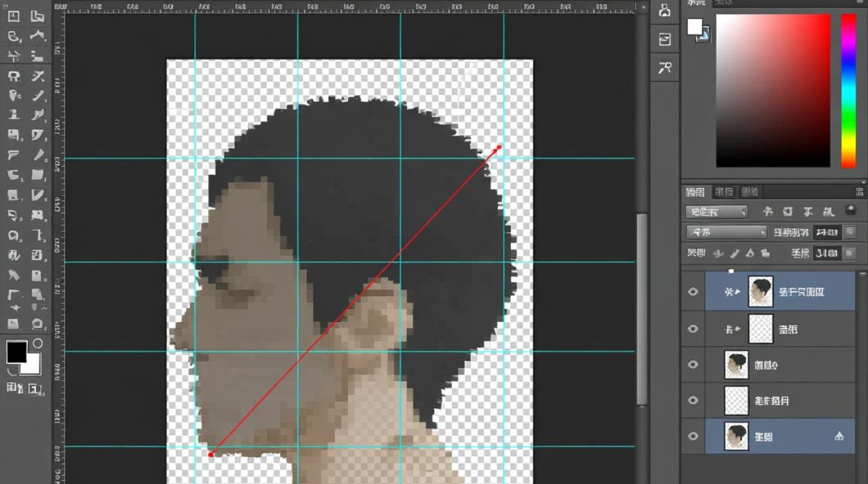This screenshot has height=484, width=868.
Task: Click the head thumbnail of the third layer
Action: (x=736, y=365)
